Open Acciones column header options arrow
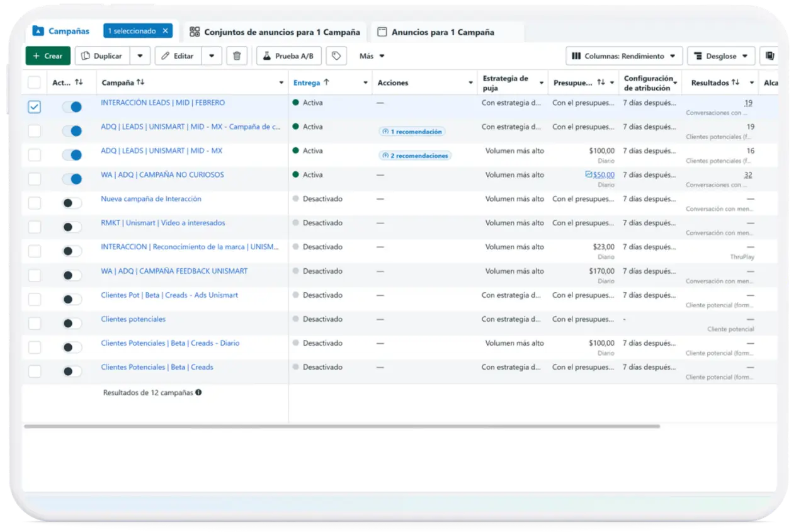 (470, 83)
